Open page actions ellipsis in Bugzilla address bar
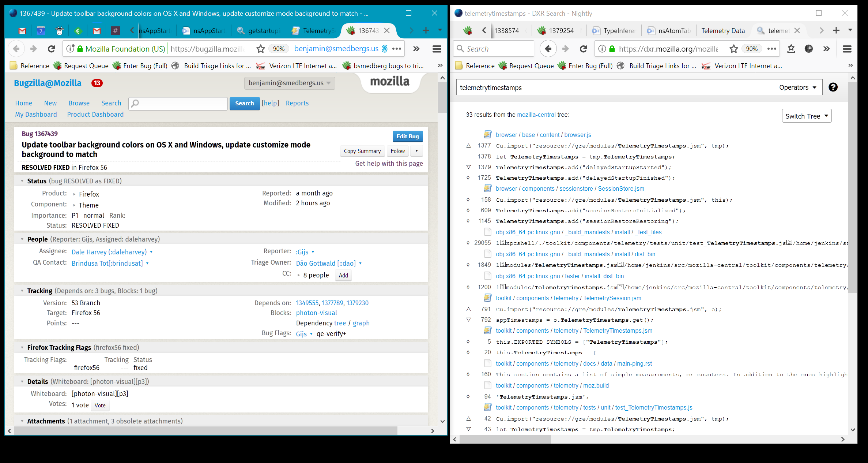This screenshot has height=463, width=868. pos(397,49)
